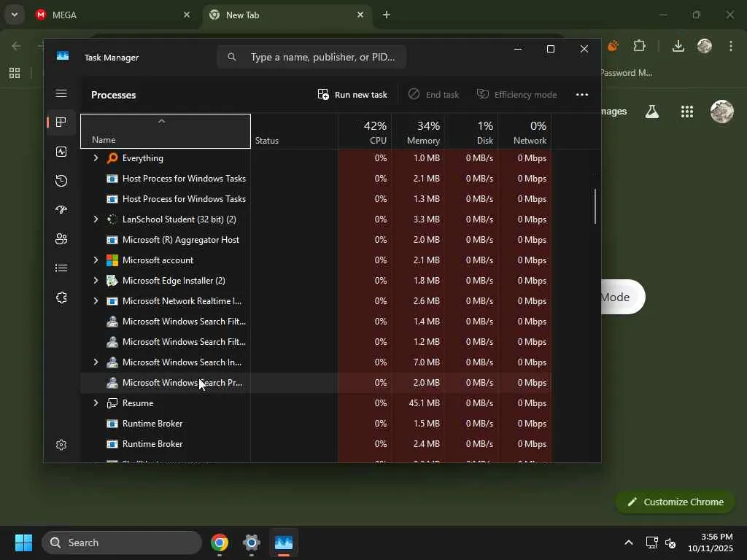Select the Runtime Broker row using 2.4 MB
Image resolution: width=747 pixels, height=560 pixels.
click(x=316, y=444)
